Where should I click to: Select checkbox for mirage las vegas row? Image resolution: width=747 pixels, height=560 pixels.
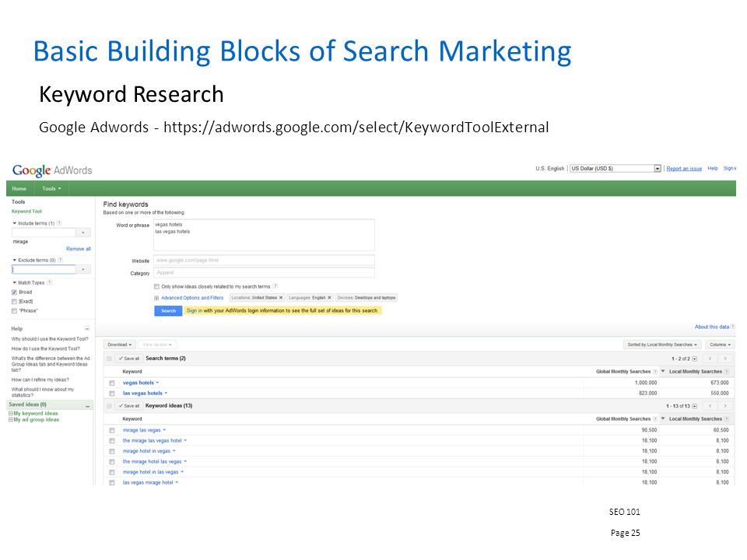pos(112,430)
